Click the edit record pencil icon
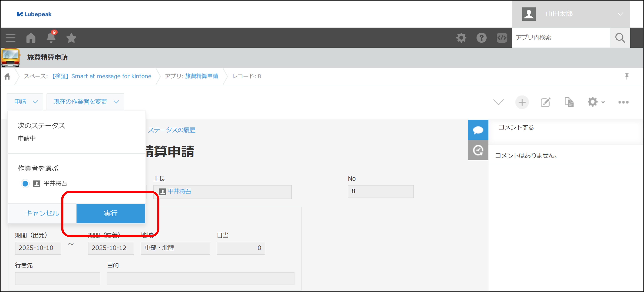The image size is (644, 292). point(545,102)
